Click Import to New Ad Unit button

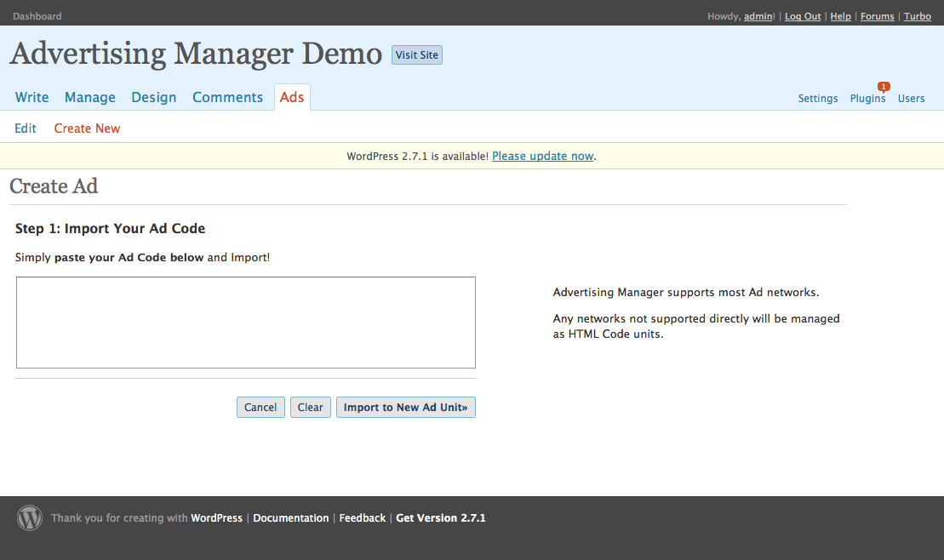pyautogui.click(x=405, y=408)
